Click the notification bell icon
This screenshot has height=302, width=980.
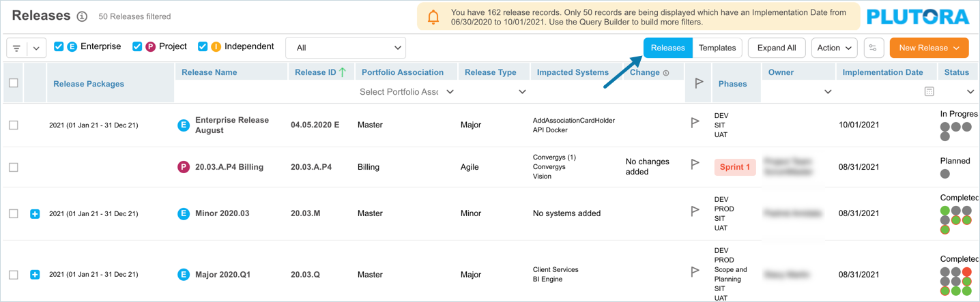click(433, 18)
